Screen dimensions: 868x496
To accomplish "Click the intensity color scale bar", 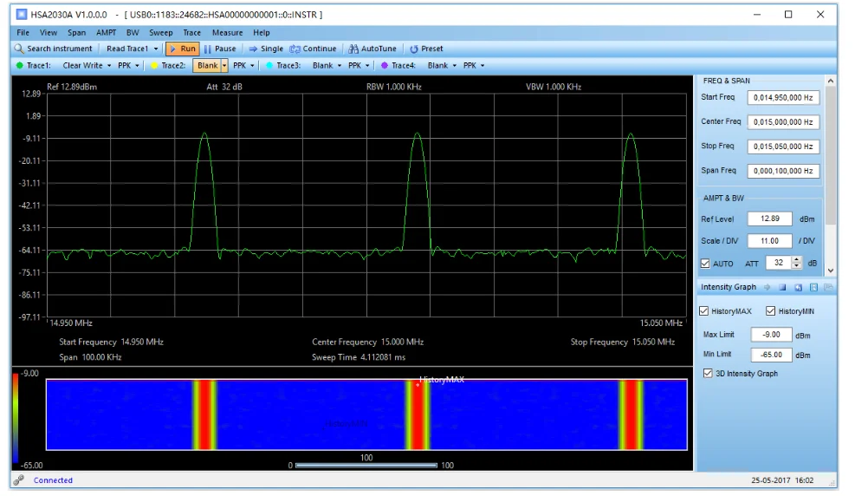I will pyautogui.click(x=16, y=419).
